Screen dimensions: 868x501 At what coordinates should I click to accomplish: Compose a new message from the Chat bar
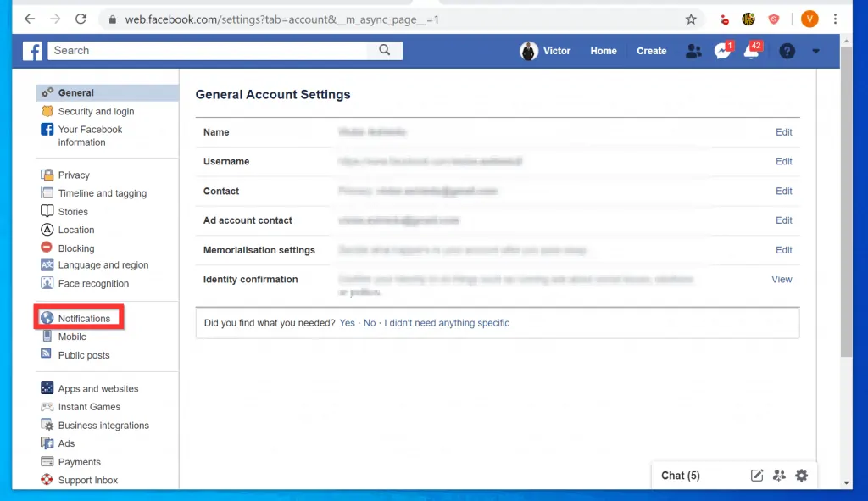756,476
